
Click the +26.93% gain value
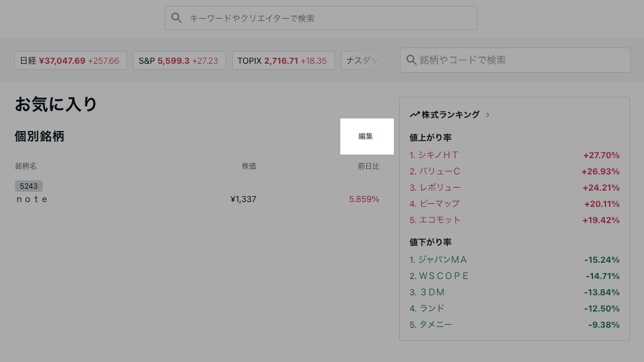(601, 171)
